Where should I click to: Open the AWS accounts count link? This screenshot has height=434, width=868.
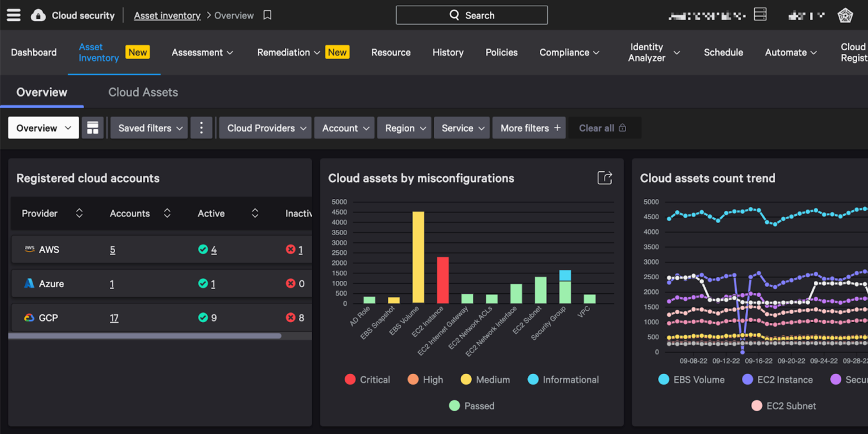click(x=112, y=249)
